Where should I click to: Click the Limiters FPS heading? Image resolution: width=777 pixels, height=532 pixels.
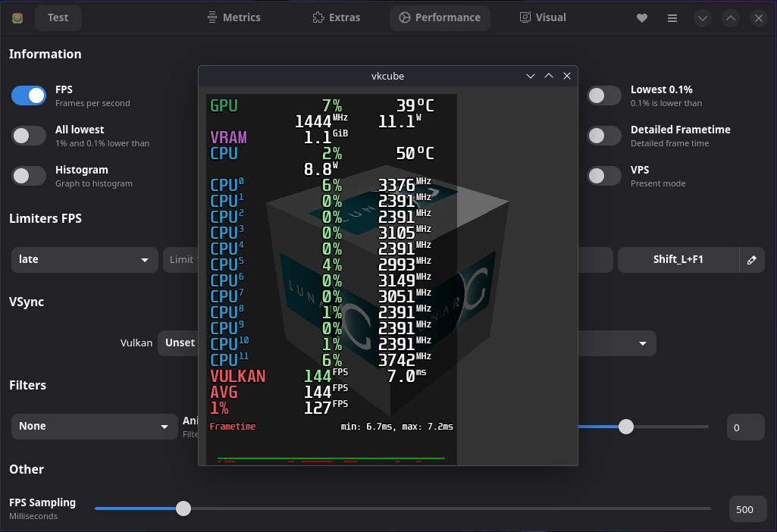(x=45, y=218)
